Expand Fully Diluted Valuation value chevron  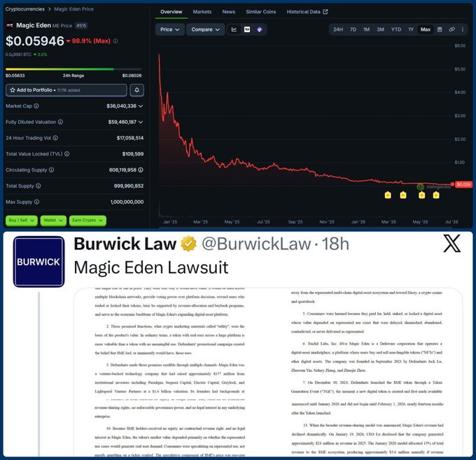tap(141, 122)
